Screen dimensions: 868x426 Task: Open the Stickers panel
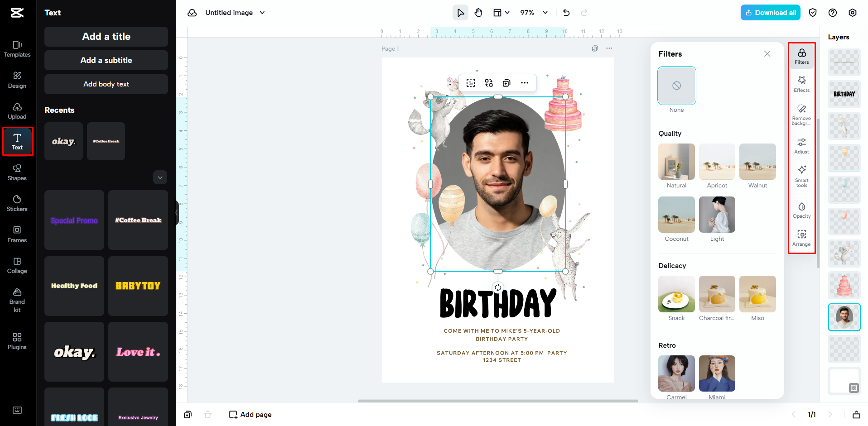point(17,203)
